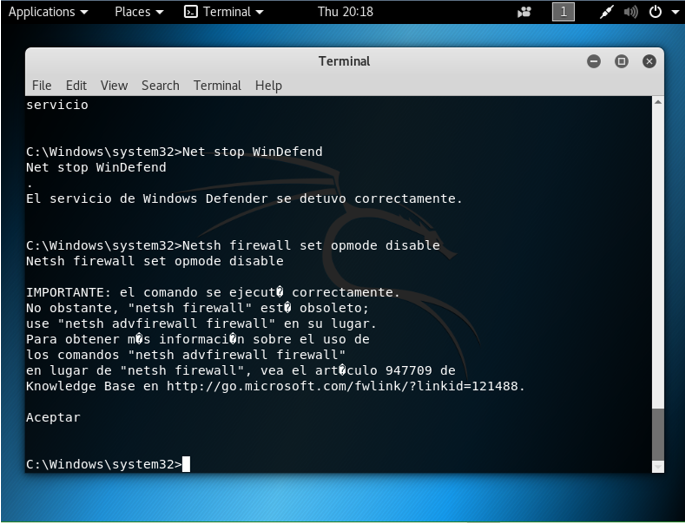The width and height of the screenshot is (685, 523).
Task: Close the Terminal window
Action: [649, 61]
